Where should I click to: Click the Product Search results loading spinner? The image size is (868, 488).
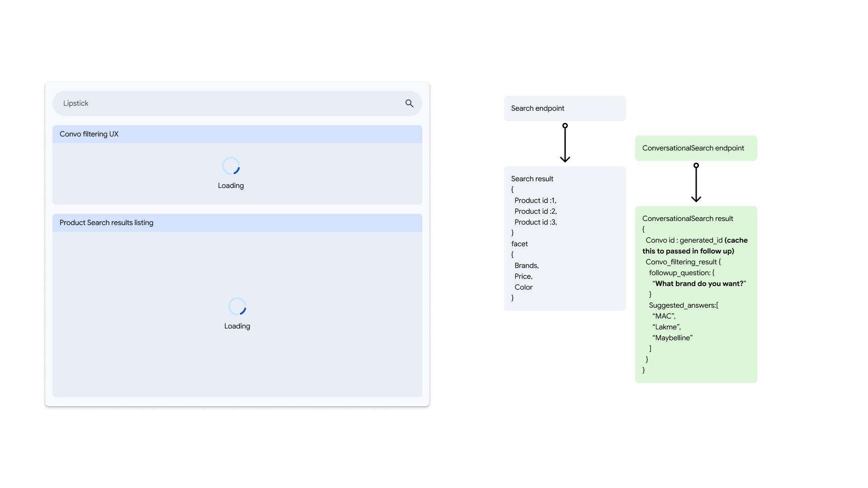[x=237, y=307]
